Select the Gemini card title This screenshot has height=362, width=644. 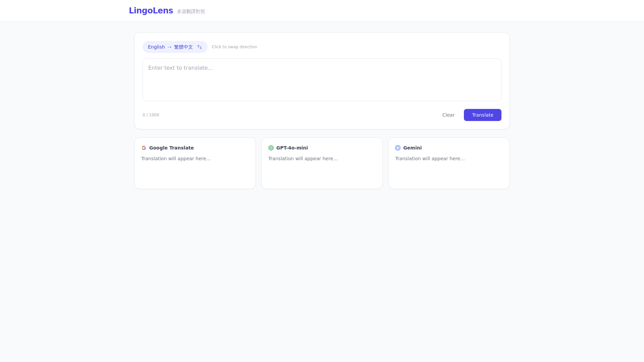point(412,148)
